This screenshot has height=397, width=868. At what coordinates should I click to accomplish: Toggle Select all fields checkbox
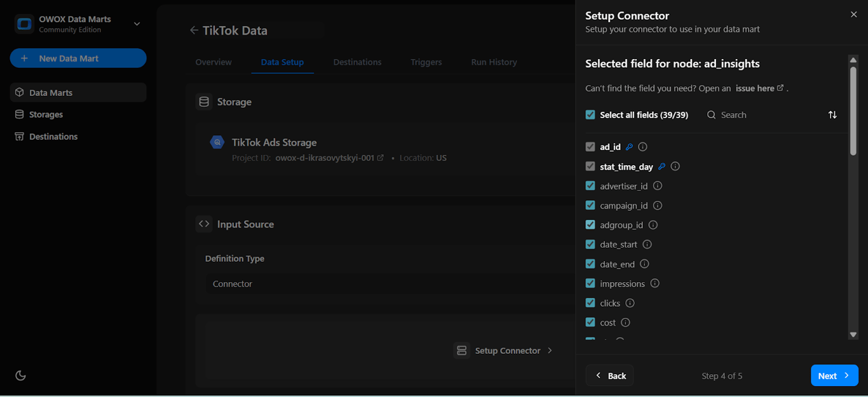590,115
